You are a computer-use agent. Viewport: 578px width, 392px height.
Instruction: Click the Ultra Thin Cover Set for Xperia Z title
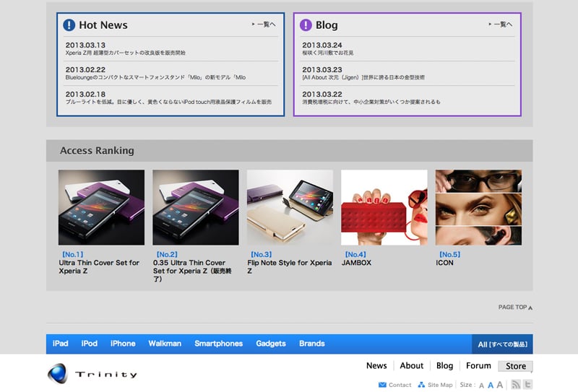[99, 266]
